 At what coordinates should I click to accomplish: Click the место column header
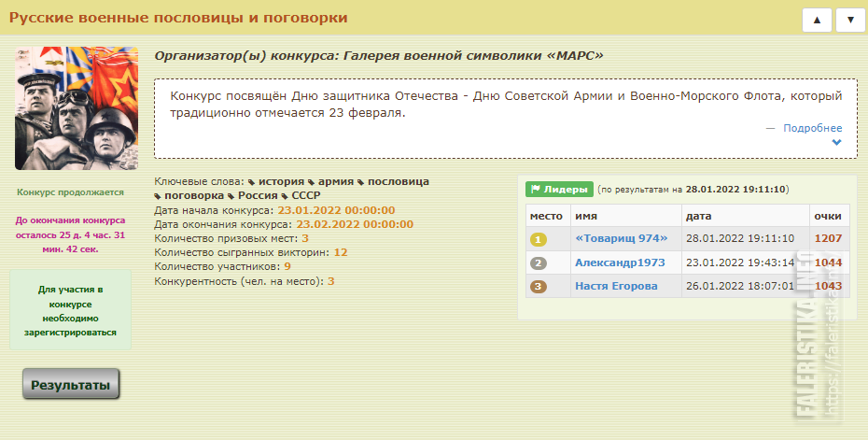click(546, 216)
